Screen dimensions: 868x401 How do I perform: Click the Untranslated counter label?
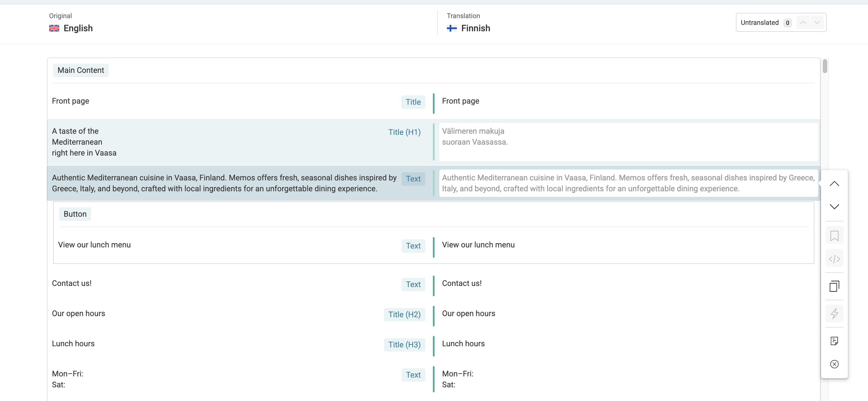759,23
